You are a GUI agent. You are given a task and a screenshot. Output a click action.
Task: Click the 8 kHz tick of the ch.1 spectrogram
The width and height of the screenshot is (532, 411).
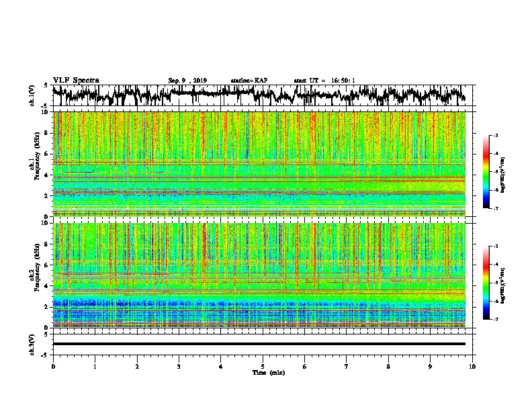(x=46, y=133)
